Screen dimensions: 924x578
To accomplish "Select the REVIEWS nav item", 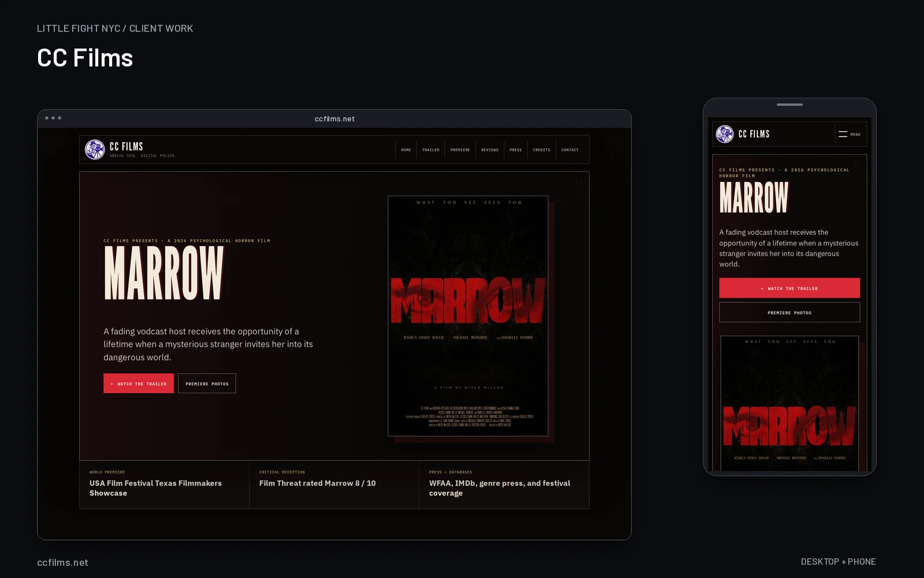I will point(490,150).
